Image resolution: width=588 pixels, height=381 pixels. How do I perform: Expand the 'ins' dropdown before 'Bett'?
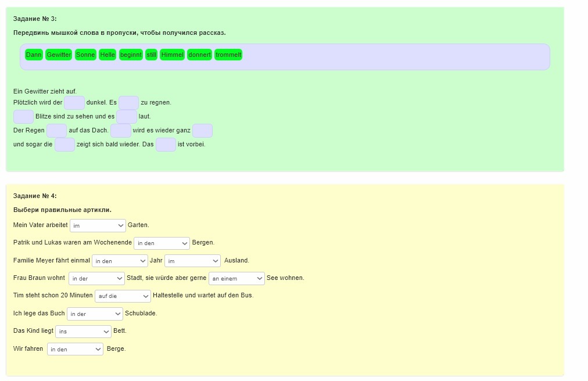point(83,331)
